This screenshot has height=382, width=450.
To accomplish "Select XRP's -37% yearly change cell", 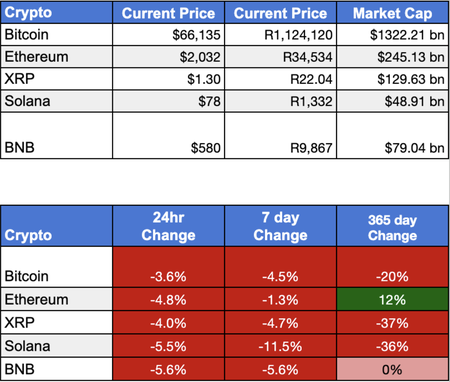I will pyautogui.click(x=392, y=322).
